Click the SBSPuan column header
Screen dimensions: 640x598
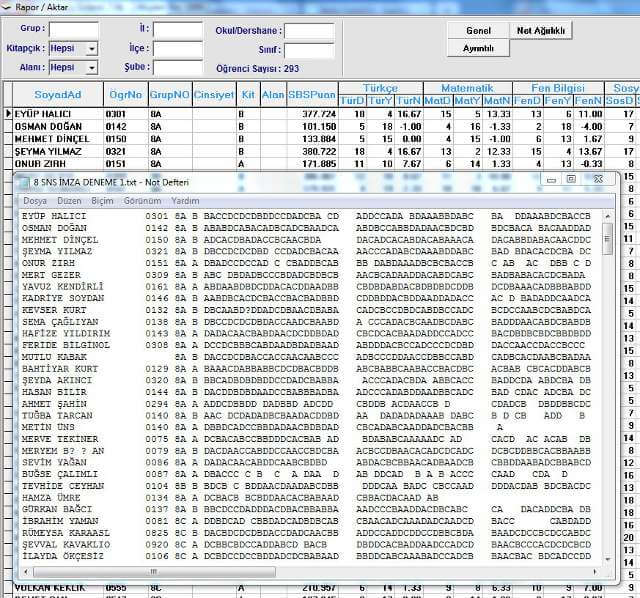(x=312, y=95)
